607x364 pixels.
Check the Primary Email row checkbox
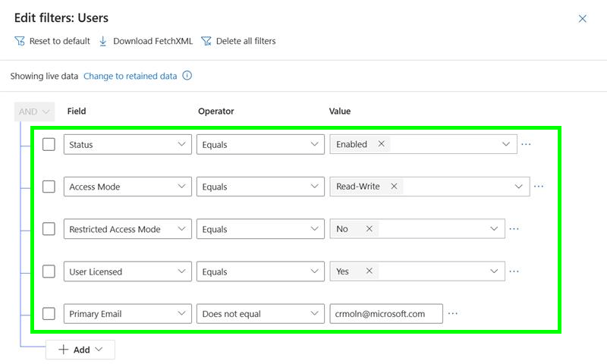pos(49,313)
